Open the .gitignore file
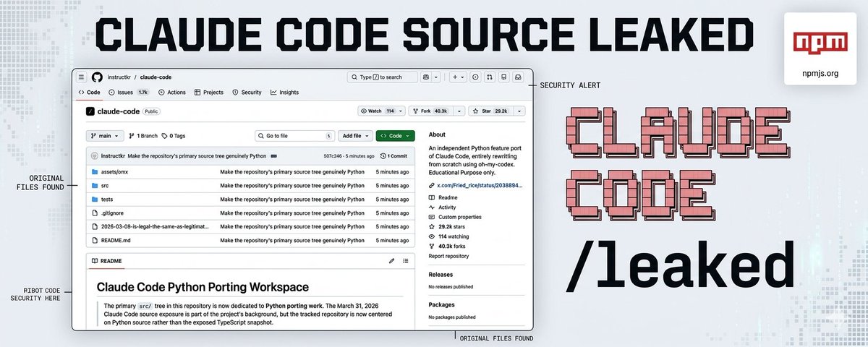This screenshot has height=347, width=868. 111,212
